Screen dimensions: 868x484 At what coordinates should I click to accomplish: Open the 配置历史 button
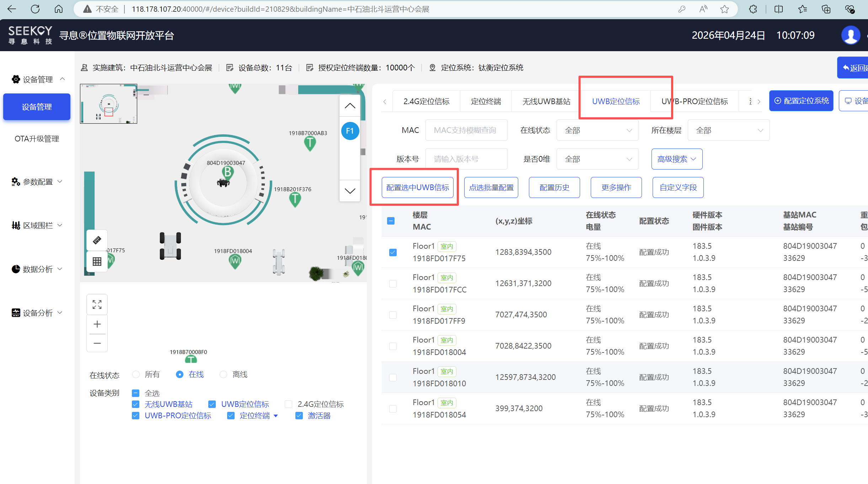coord(554,188)
